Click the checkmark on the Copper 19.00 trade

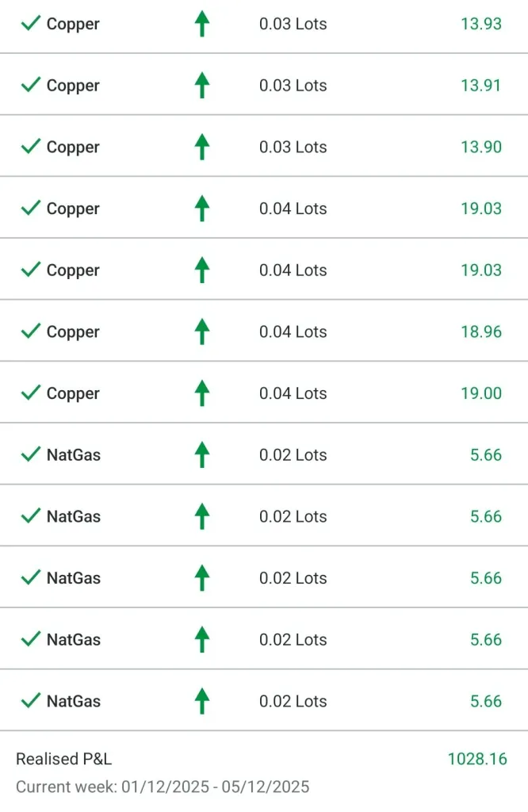click(31, 393)
